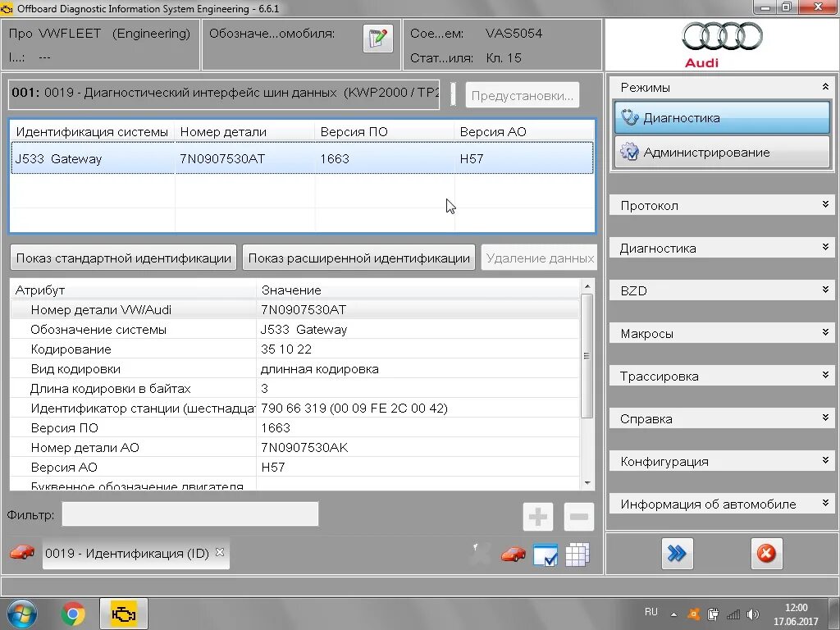Click the minus remove filter button
This screenshot has height=630, width=840.
pyautogui.click(x=579, y=517)
